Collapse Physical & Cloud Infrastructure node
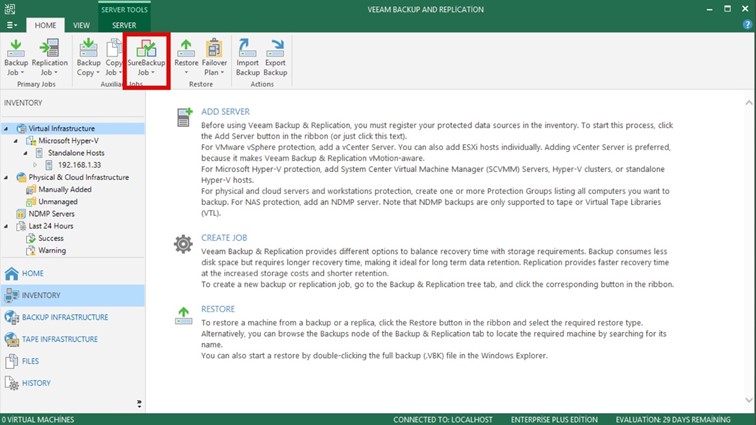This screenshot has height=425, width=756. pos(6,178)
